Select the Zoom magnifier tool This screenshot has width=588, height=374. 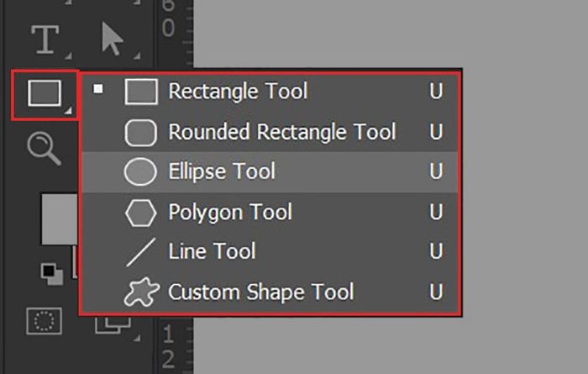pyautogui.click(x=42, y=149)
